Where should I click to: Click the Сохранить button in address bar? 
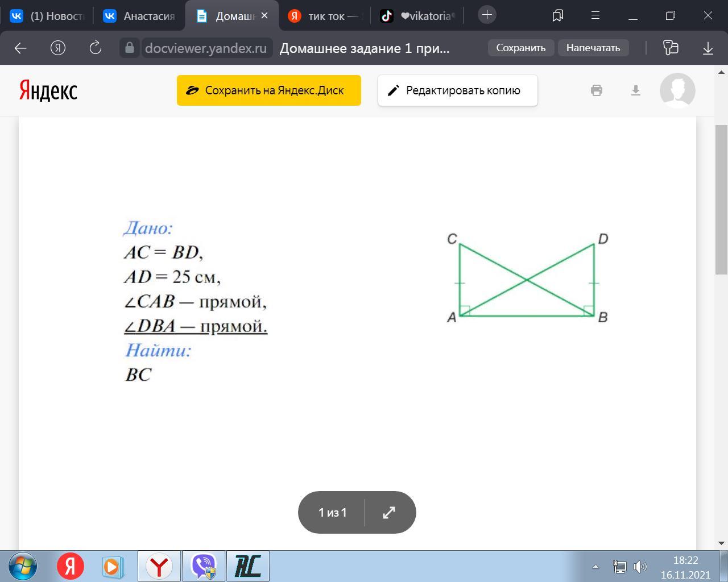(521, 48)
